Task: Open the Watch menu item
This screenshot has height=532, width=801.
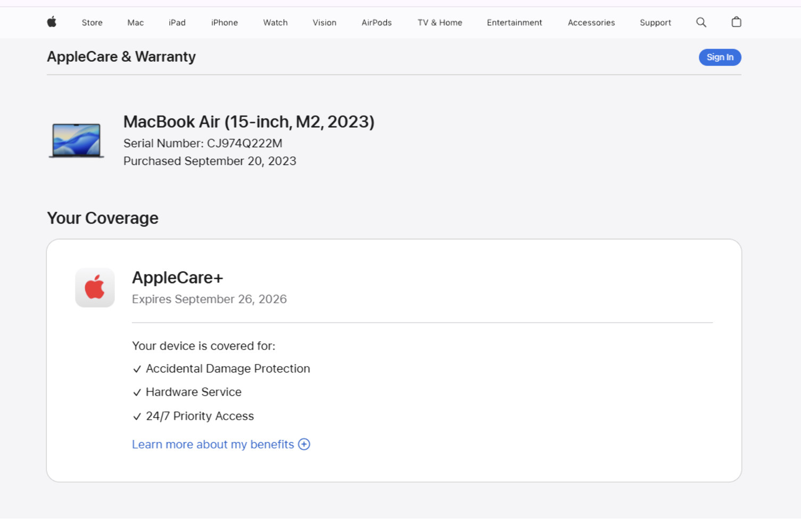Action: click(275, 22)
